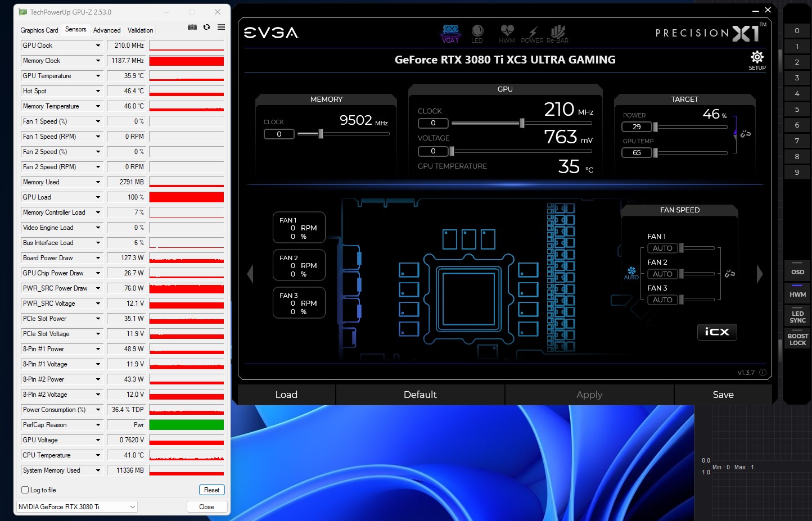Toggle LED SYNC
The width and height of the screenshot is (812, 521).
coord(797,316)
